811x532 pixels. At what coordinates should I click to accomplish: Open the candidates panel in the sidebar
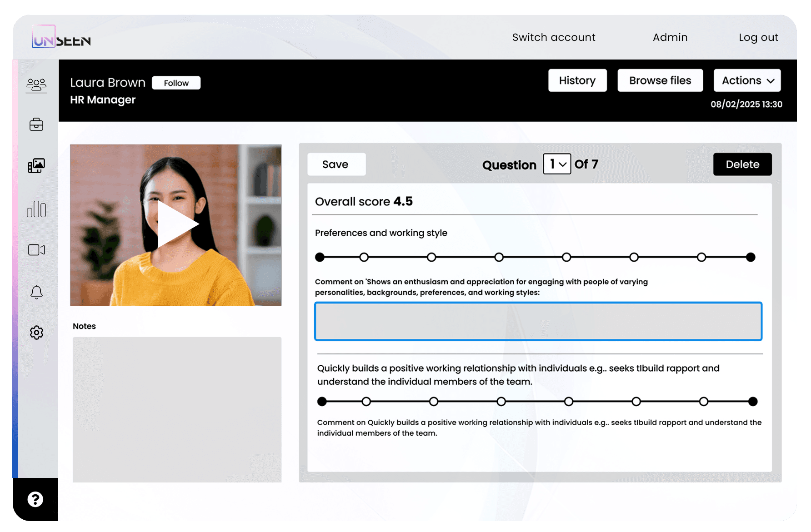click(36, 85)
